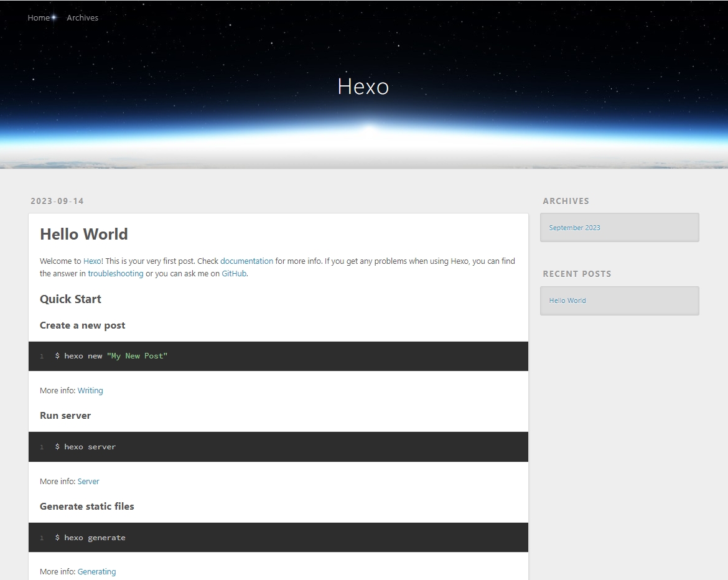Screen dimensions: 728x580
Task: Open September 2023 archive in sidebar
Action: 574,228
